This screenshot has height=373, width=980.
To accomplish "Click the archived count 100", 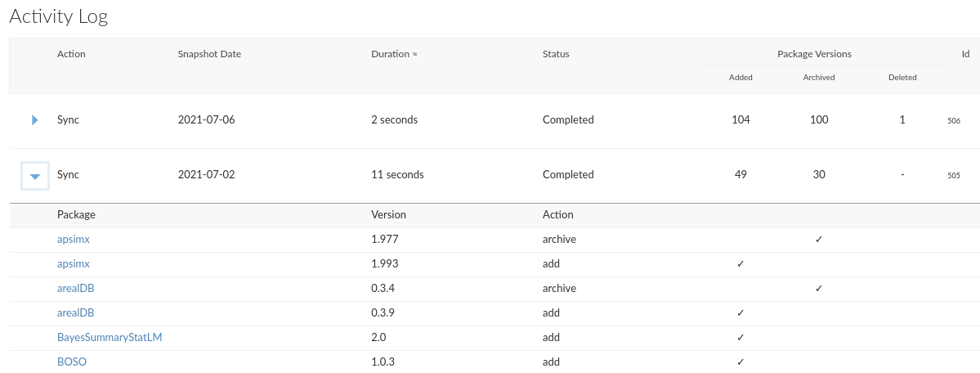I will 819,119.
